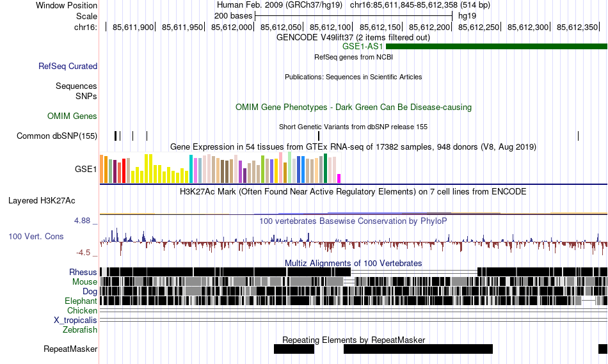
Task: Open the RepeatMasker track label
Action: (70, 349)
